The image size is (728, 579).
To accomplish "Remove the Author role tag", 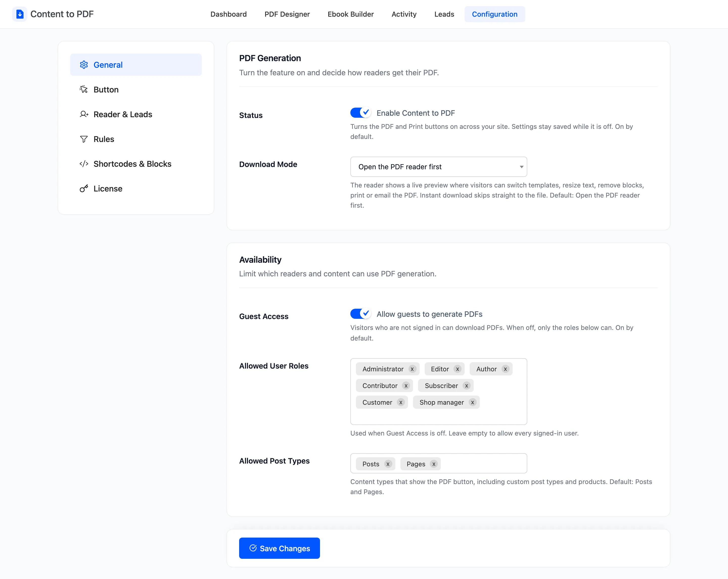I will coord(505,369).
